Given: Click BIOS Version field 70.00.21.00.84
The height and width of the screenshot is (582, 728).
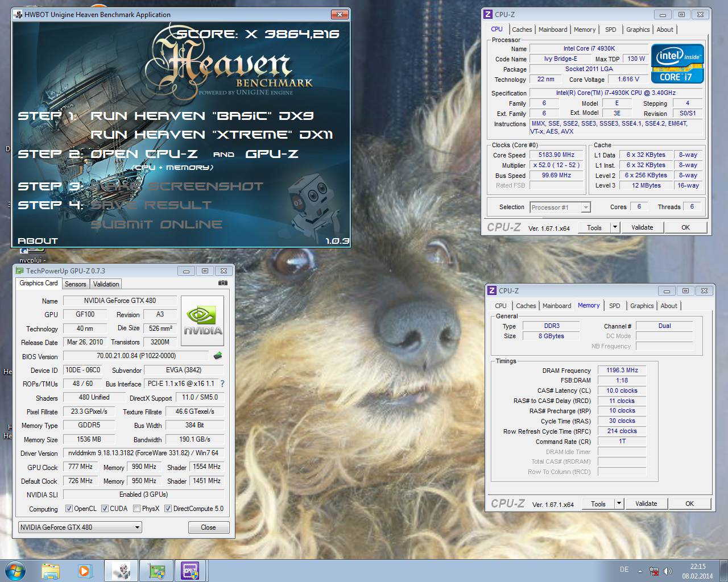Looking at the screenshot, I should (x=136, y=356).
